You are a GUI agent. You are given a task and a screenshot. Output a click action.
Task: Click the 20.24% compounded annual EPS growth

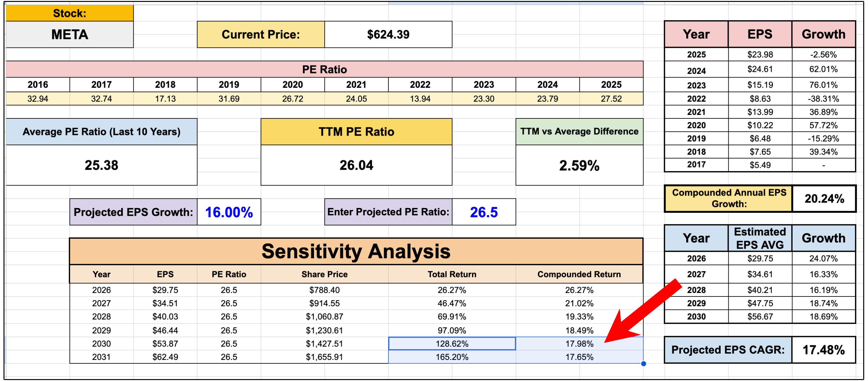click(x=824, y=198)
